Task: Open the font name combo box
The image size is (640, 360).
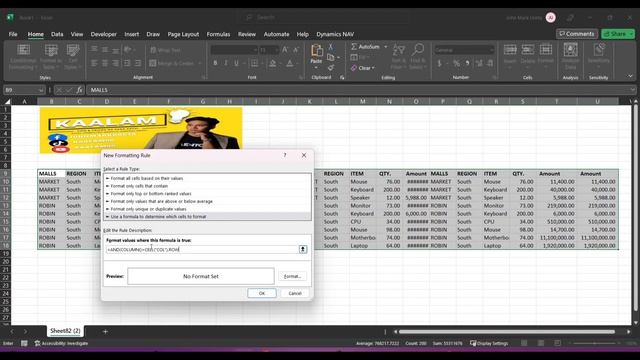Action: point(234,50)
